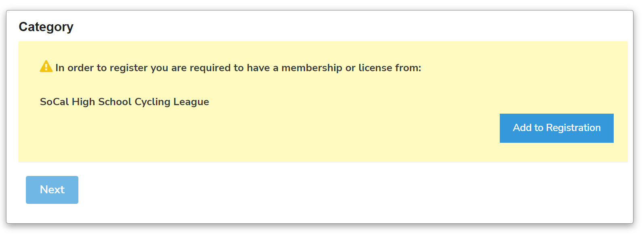Click the word "Cycling" in the league name

[x=152, y=102]
